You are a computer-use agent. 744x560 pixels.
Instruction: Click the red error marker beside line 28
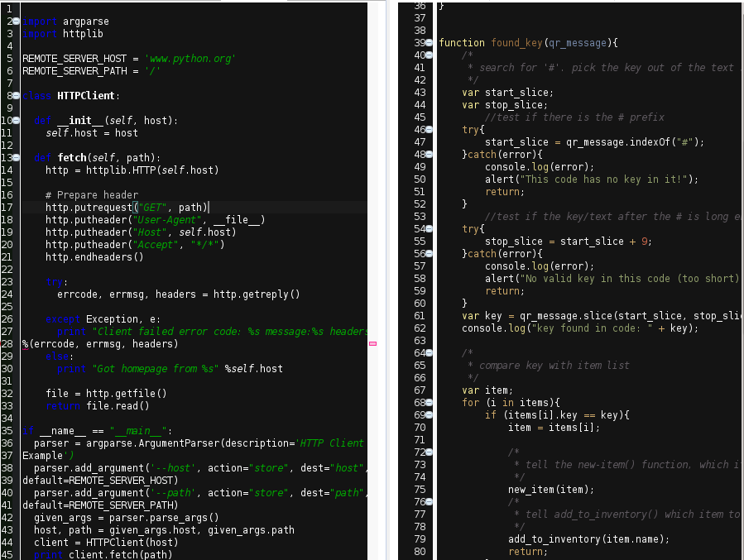coord(2,344)
